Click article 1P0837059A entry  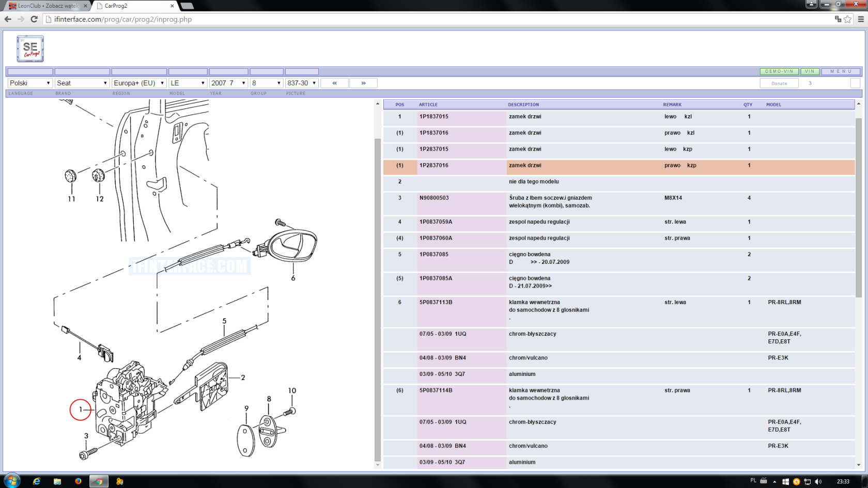436,222
